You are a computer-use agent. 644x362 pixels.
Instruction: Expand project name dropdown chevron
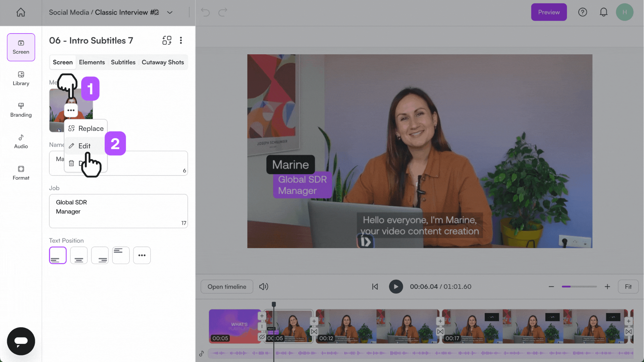click(x=170, y=13)
